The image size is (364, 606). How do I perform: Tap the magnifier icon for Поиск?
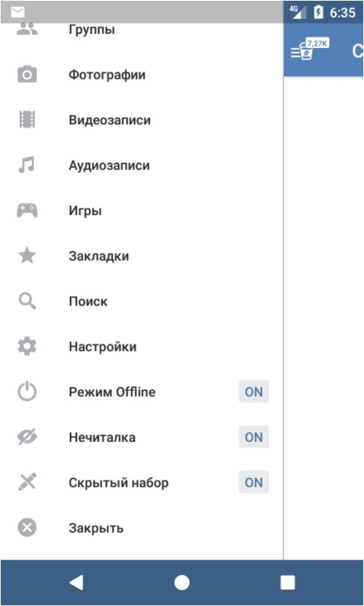tap(27, 301)
